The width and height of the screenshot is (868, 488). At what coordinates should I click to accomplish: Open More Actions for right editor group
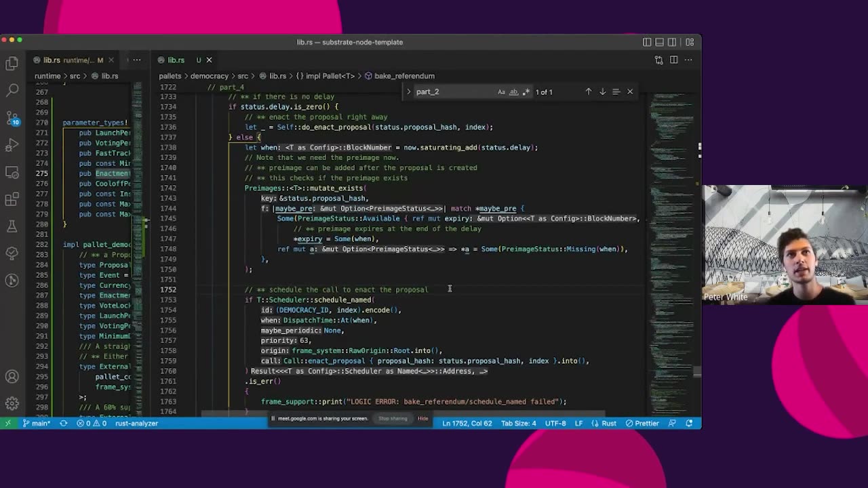click(688, 60)
